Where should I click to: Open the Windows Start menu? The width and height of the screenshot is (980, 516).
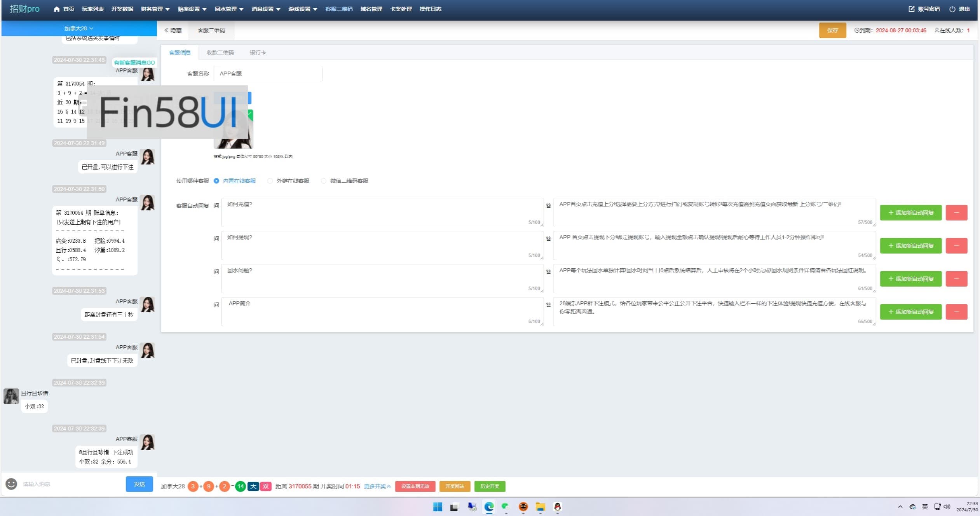pyautogui.click(x=438, y=507)
